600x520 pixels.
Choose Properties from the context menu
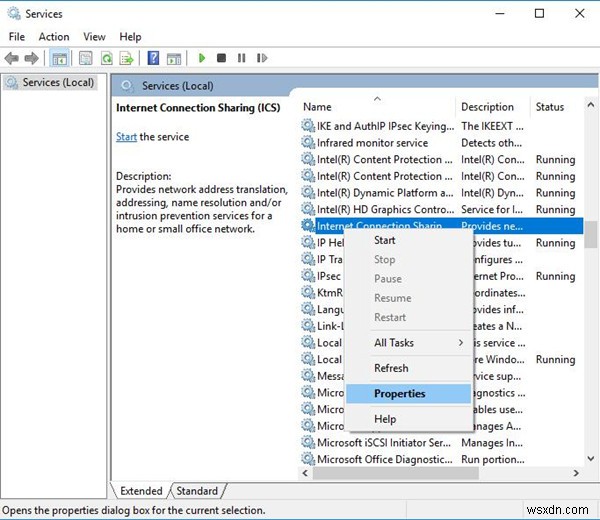click(399, 394)
